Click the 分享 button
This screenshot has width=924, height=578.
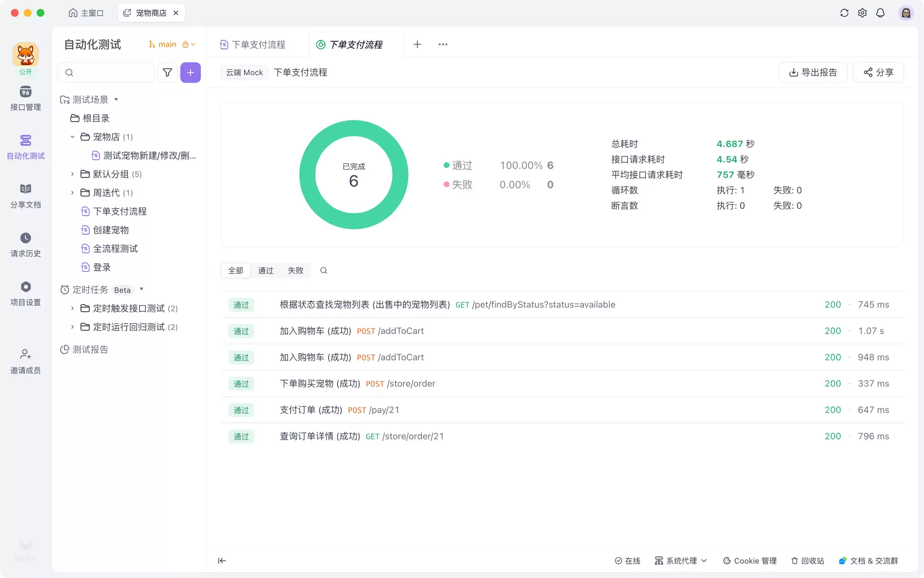pos(878,73)
